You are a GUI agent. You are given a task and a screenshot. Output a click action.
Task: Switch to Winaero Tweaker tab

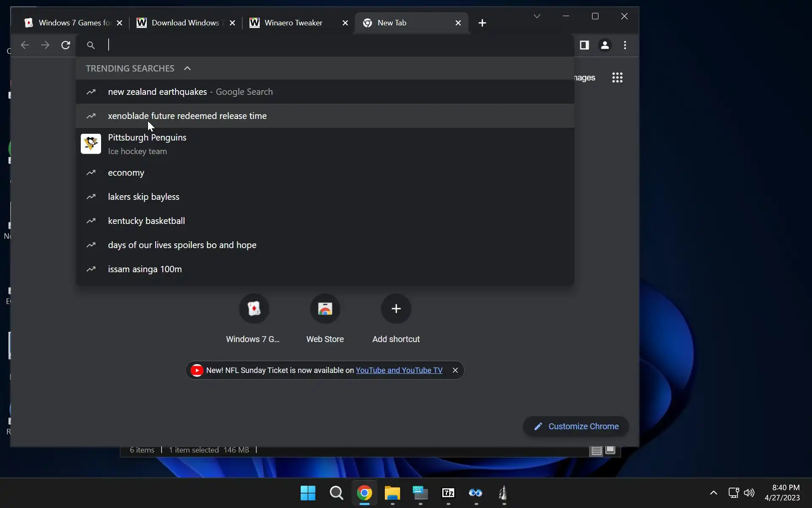pos(293,23)
